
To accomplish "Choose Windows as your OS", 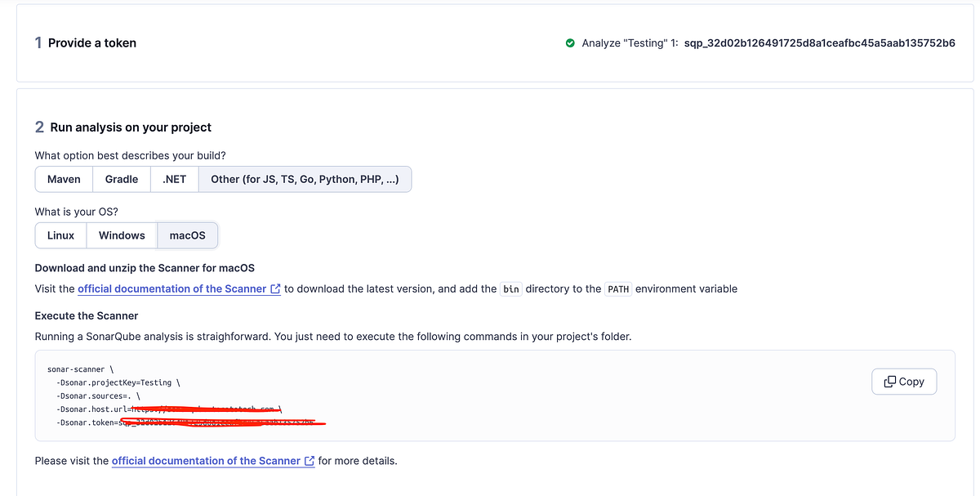I will [122, 235].
